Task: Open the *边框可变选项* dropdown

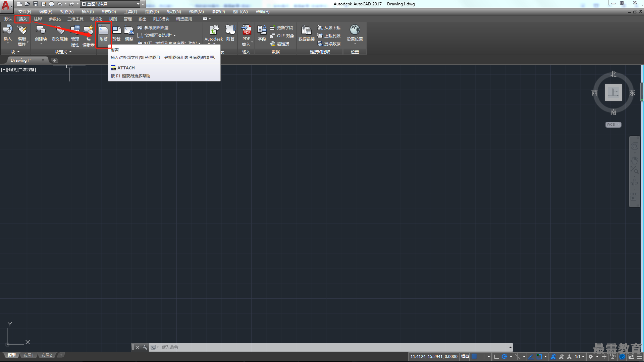Action: click(157, 36)
